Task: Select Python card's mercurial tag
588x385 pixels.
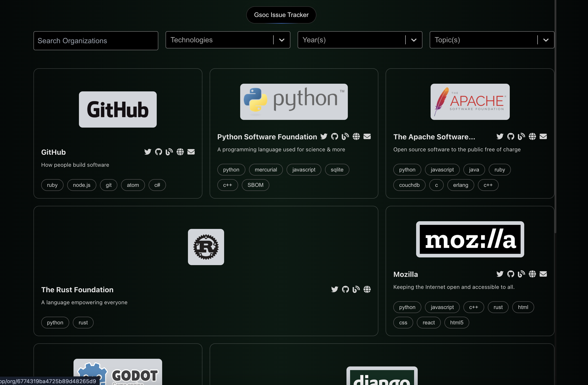Action: (266, 170)
